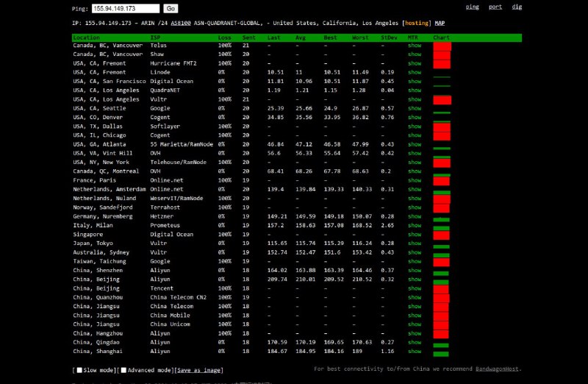Viewport: 588px width, 384px height.
Task: Enable the Slow mode checkbox
Action: [79, 370]
